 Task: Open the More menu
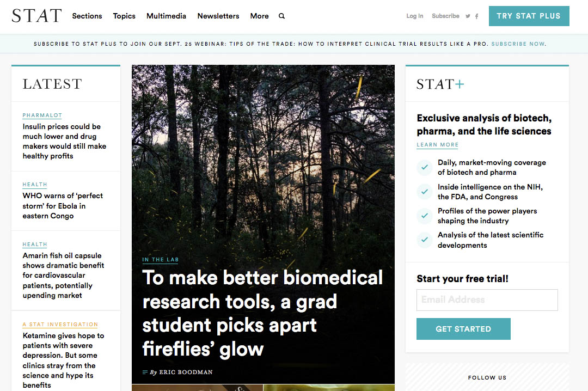pos(260,16)
